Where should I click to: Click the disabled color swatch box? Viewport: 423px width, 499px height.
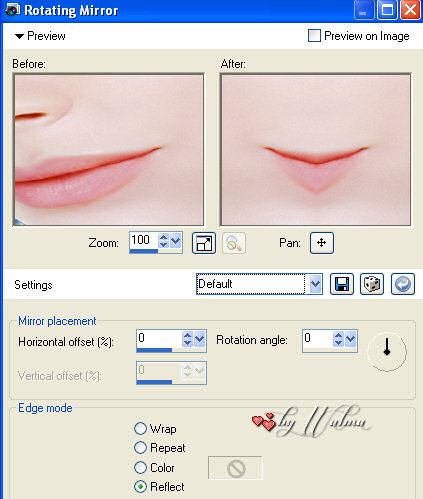(235, 468)
